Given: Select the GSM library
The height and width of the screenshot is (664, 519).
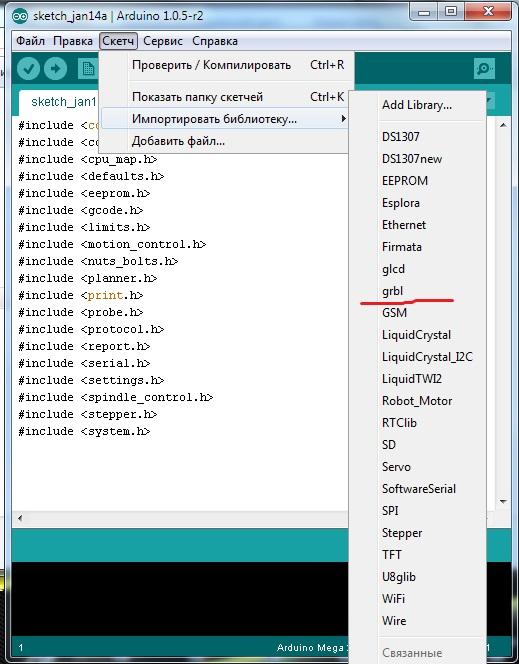Looking at the screenshot, I should pyautogui.click(x=417, y=313).
